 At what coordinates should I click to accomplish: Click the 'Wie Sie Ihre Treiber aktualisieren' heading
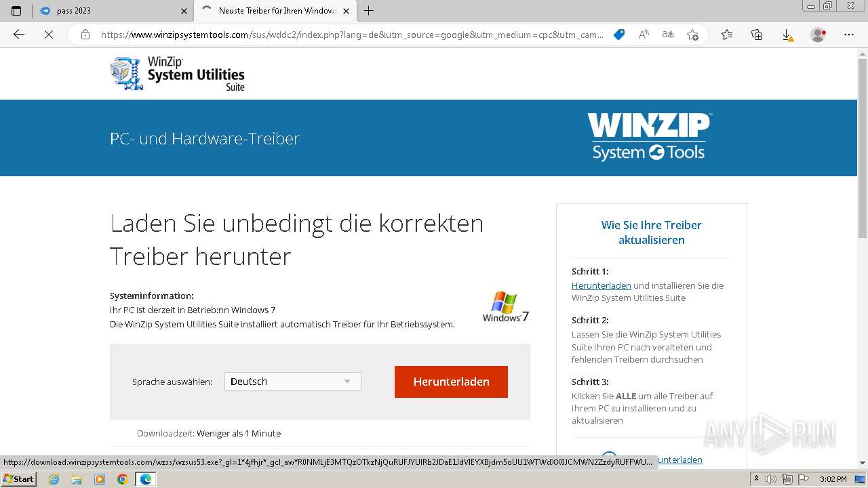coord(651,232)
